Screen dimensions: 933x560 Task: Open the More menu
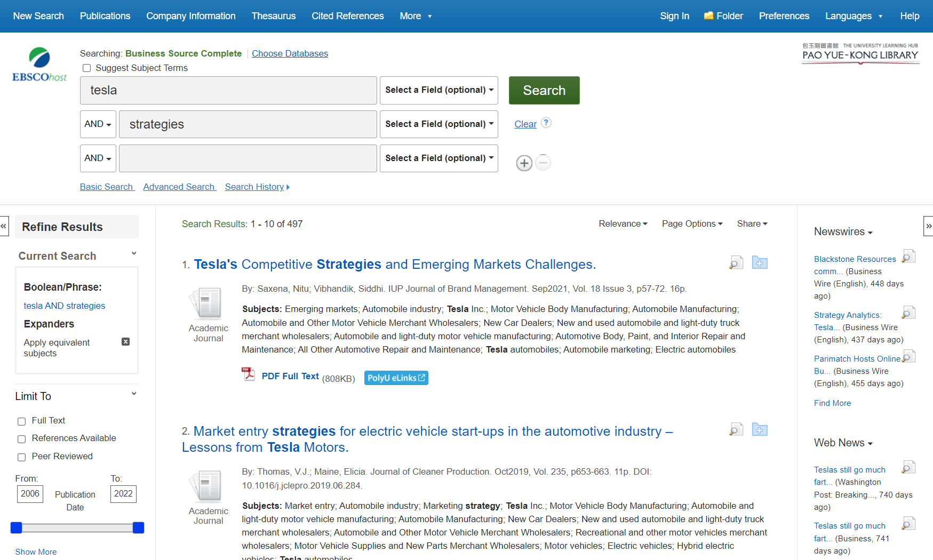[x=416, y=16]
